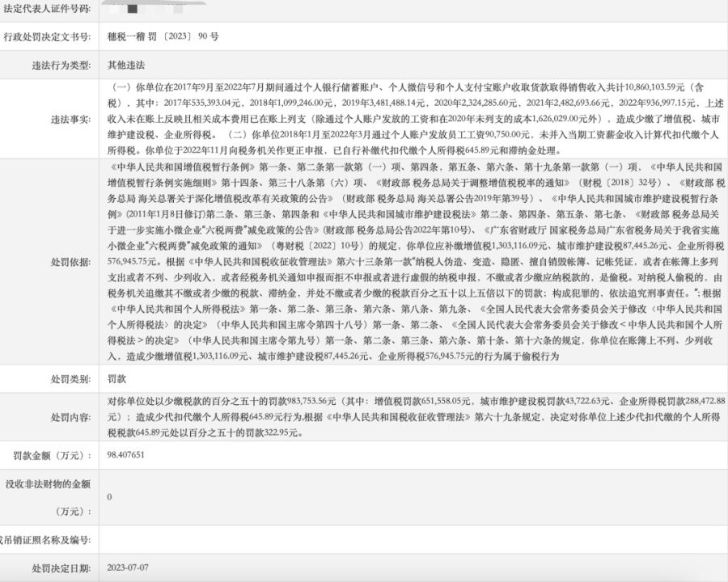This screenshot has width=728, height=582.
Task: Click the 处罚决定日期 label
Action: point(61,568)
